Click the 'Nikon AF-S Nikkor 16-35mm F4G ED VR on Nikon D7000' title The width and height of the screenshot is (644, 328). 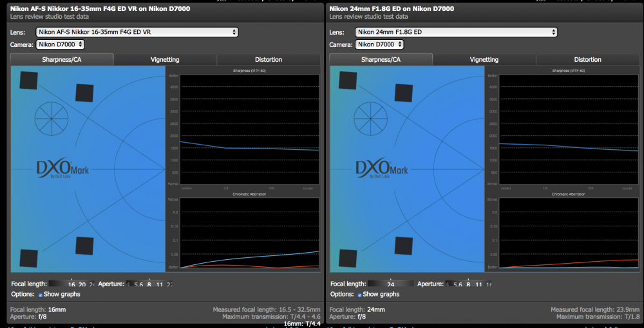tap(100, 8)
